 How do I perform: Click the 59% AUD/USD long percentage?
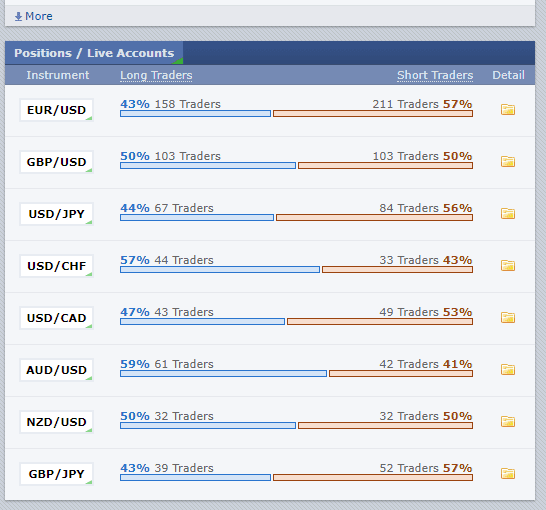(135, 364)
